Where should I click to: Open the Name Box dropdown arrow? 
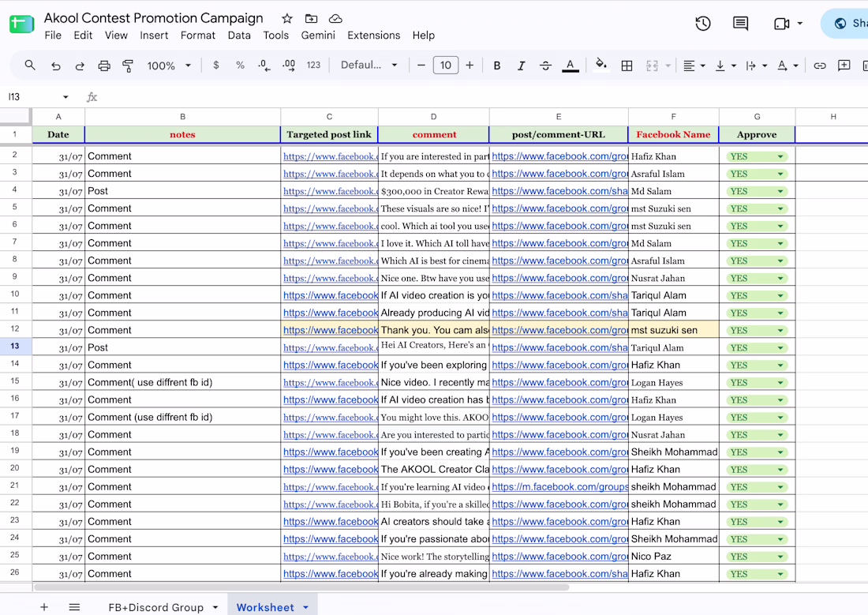(x=65, y=97)
